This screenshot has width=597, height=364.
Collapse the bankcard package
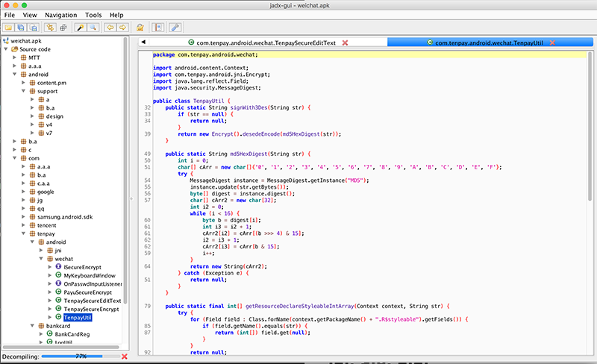tap(32, 325)
